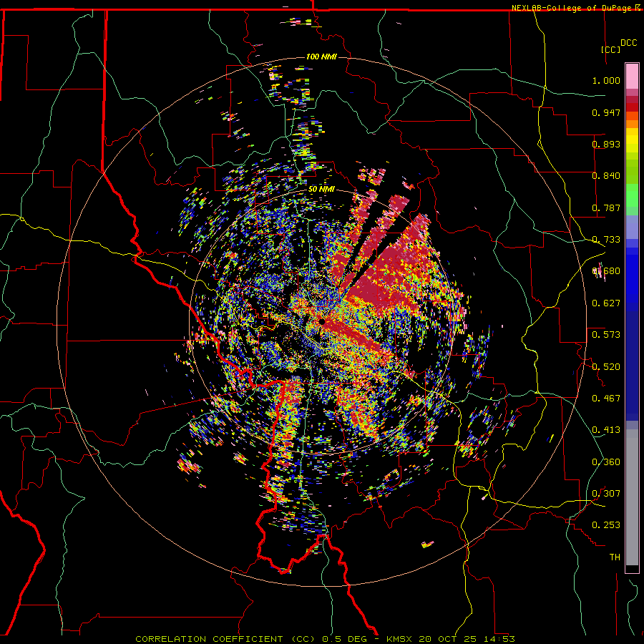Click the TH threshold label

click(x=615, y=557)
